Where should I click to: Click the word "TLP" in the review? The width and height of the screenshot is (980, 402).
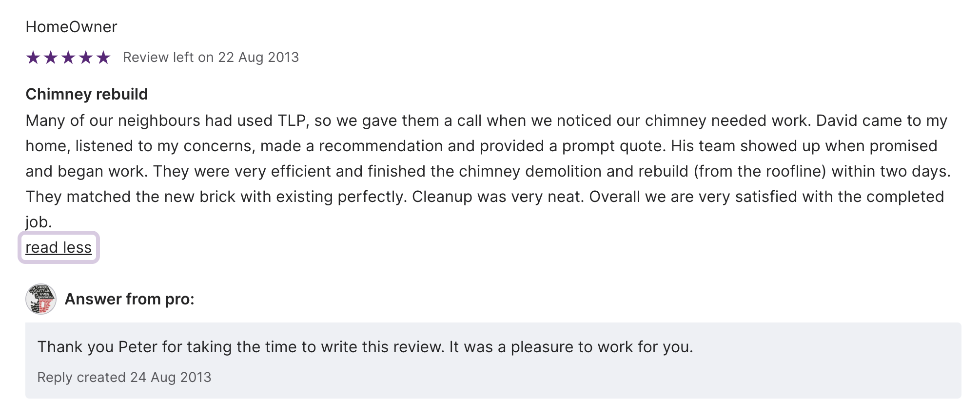tap(293, 121)
